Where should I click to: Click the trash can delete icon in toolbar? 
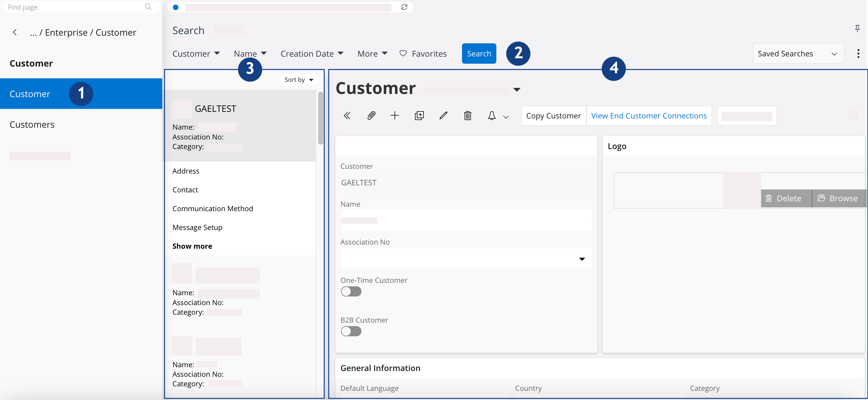click(467, 116)
